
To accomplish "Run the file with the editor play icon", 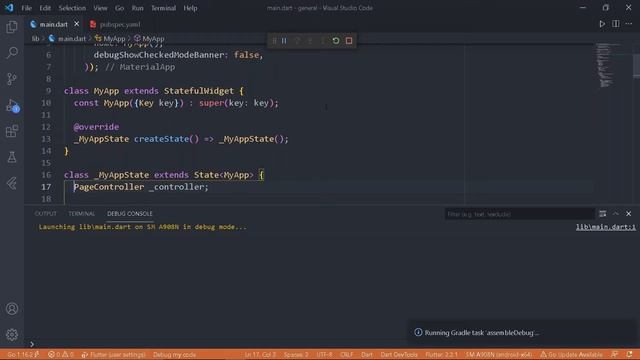I will 602,24.
